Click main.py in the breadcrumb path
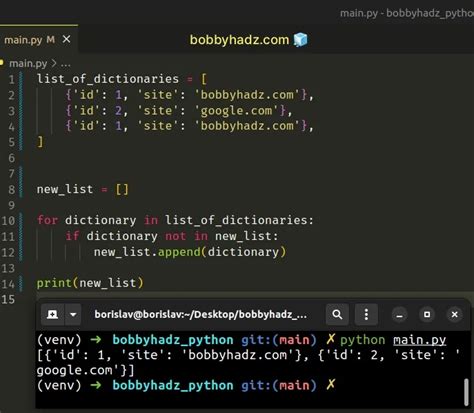This screenshot has height=413, width=474. coord(28,63)
